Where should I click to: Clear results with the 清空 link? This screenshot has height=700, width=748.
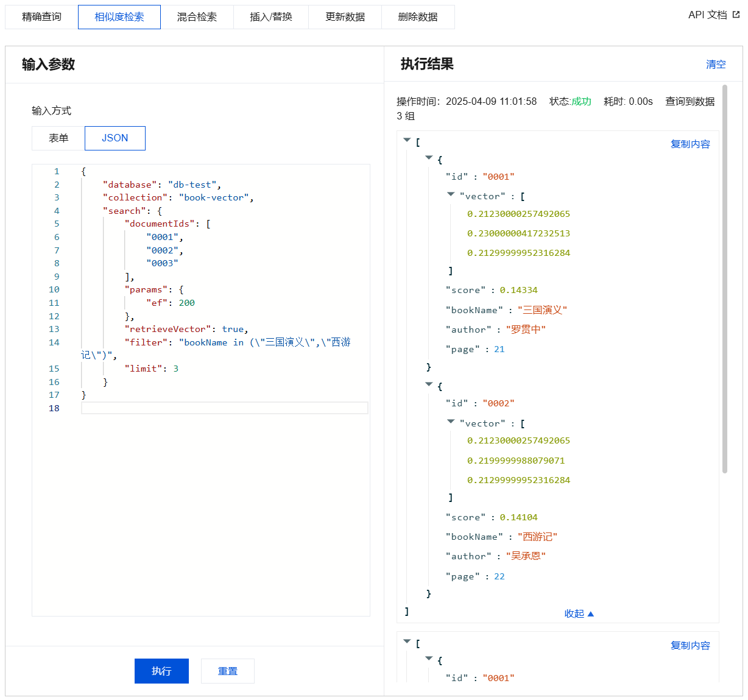(716, 65)
